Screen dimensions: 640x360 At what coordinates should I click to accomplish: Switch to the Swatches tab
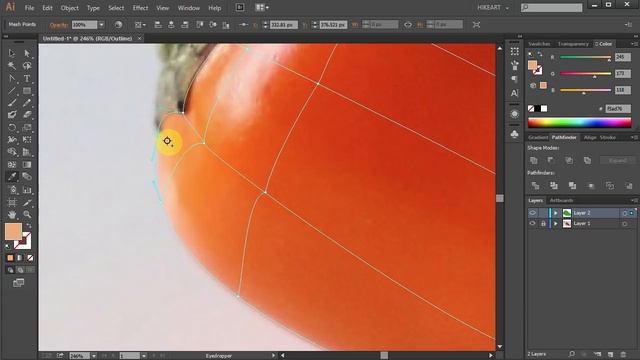[x=539, y=44]
